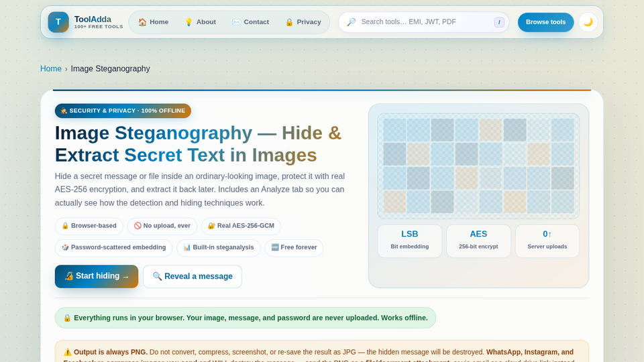This screenshot has height=362, width=644.
Task: Click Reveal a message button
Action: tap(193, 276)
